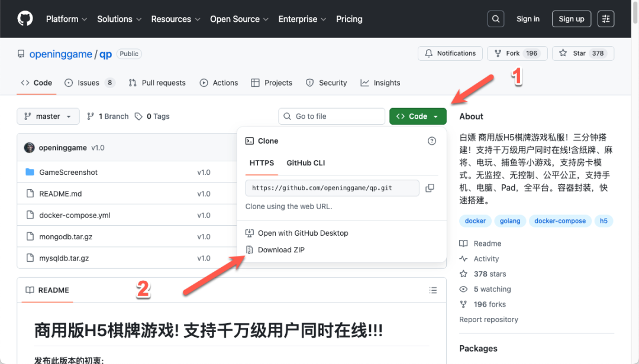This screenshot has height=364, width=639.
Task: Expand the master branch selector
Action: coord(48,116)
